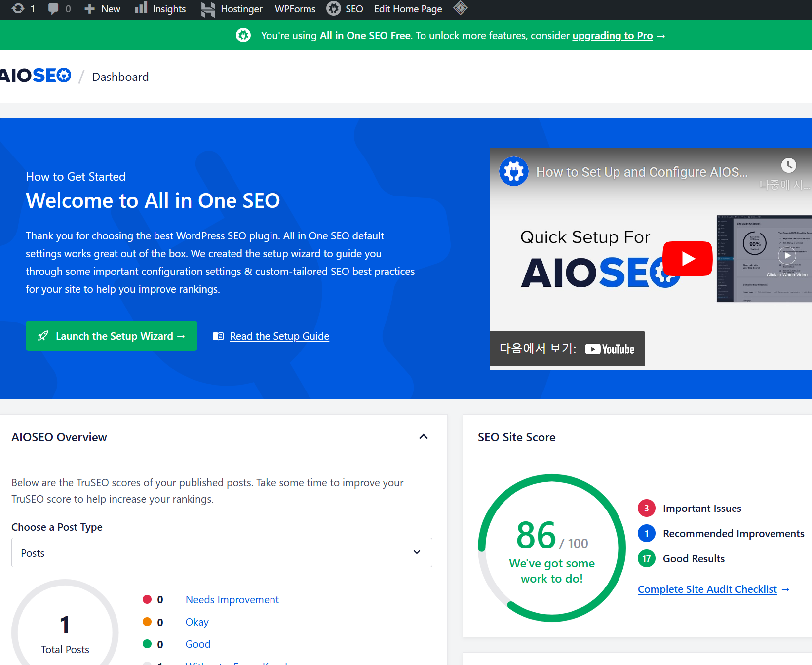The width and height of the screenshot is (812, 665).
Task: Click the green Good Results count badge
Action: tap(647, 559)
